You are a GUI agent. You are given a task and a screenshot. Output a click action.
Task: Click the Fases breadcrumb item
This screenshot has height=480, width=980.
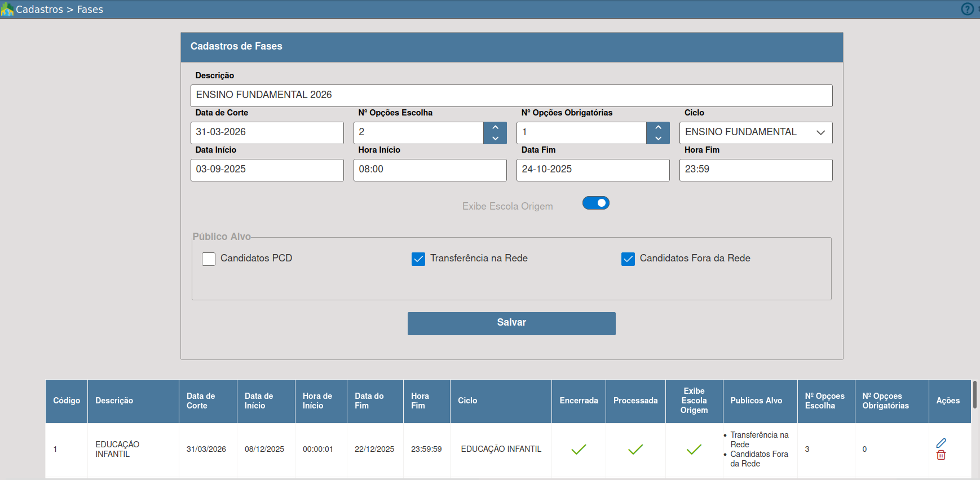[x=90, y=10]
